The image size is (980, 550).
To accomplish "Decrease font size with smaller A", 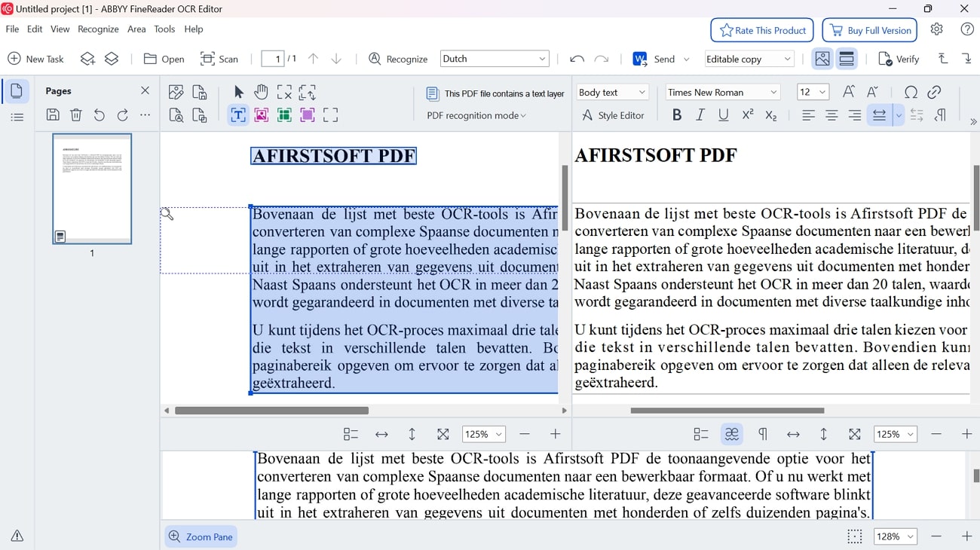I will coord(872,92).
